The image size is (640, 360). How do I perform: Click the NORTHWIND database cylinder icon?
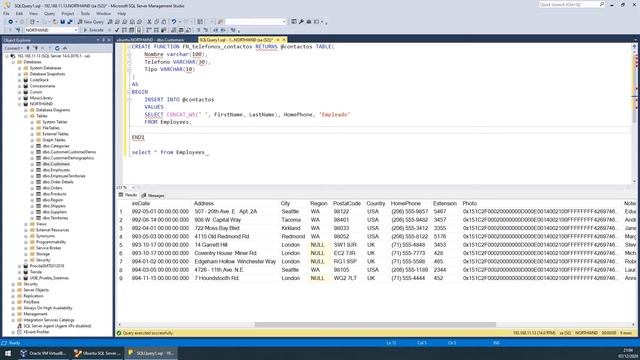click(x=26, y=104)
